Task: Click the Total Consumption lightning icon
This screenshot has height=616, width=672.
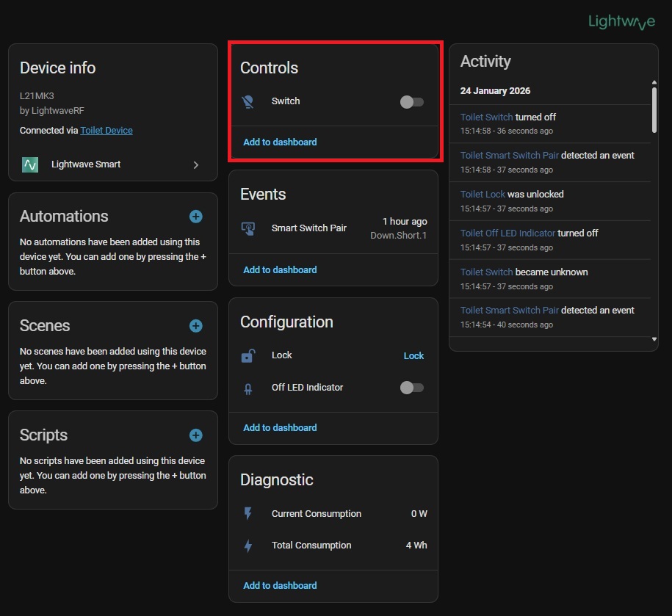Action: coord(248,546)
